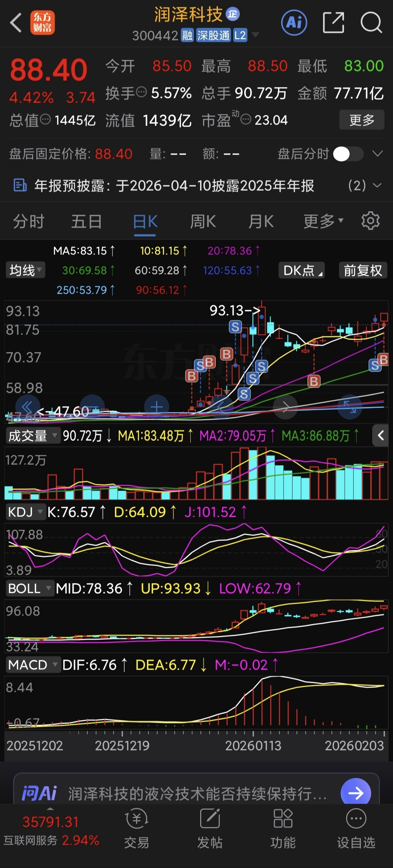
Task: Open the 成交量 indicator dropdown
Action: pos(33,435)
